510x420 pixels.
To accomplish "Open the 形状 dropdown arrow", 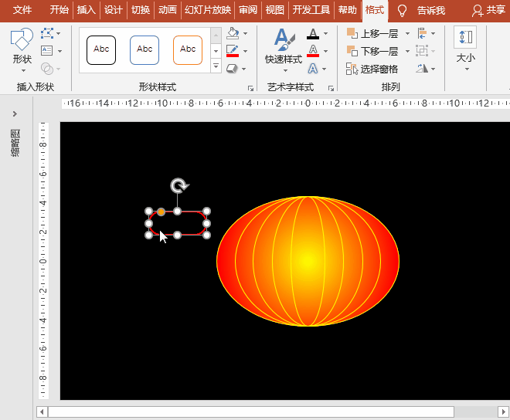I will (23, 71).
